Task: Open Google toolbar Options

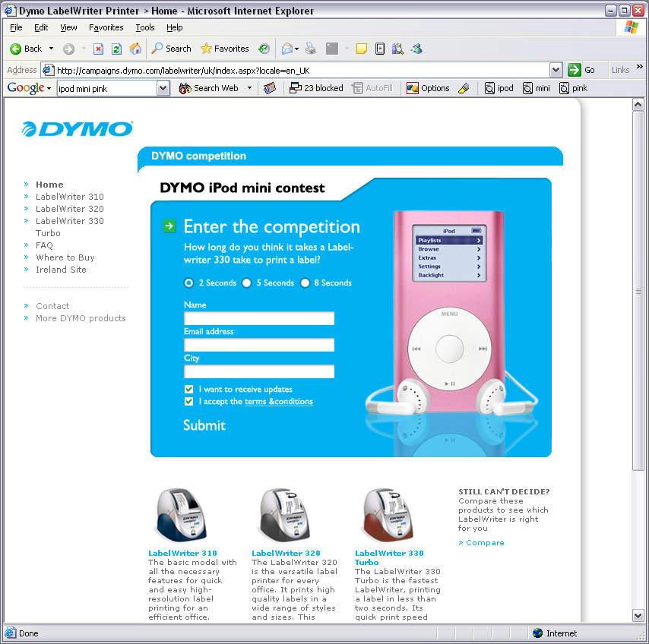Action: [428, 88]
